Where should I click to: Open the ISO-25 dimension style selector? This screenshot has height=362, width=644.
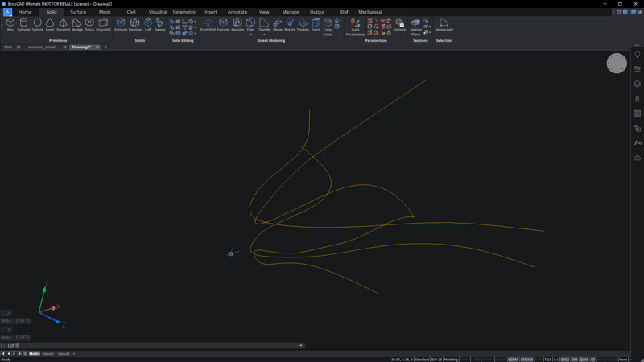click(x=436, y=360)
